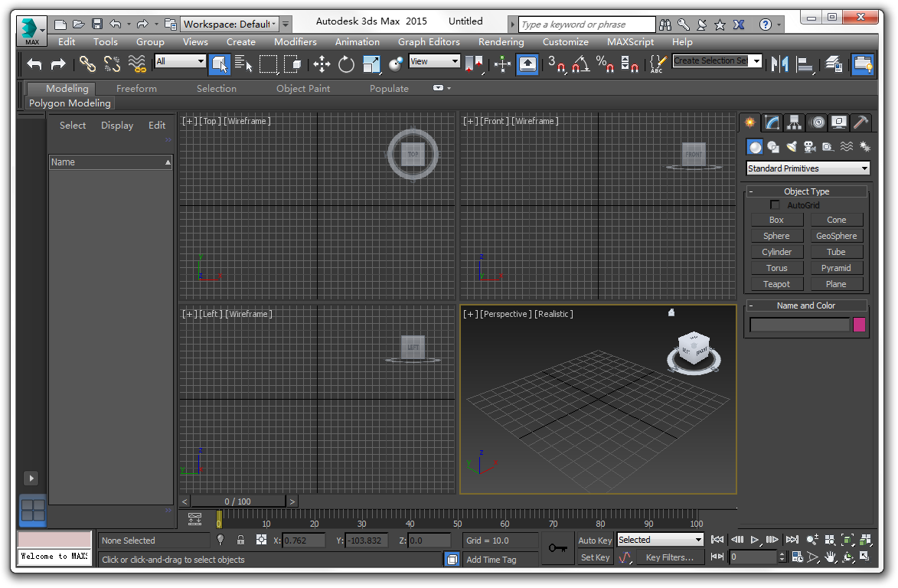Open the Workspace: Default dropdown
This screenshot has width=898, height=588.
click(x=230, y=24)
